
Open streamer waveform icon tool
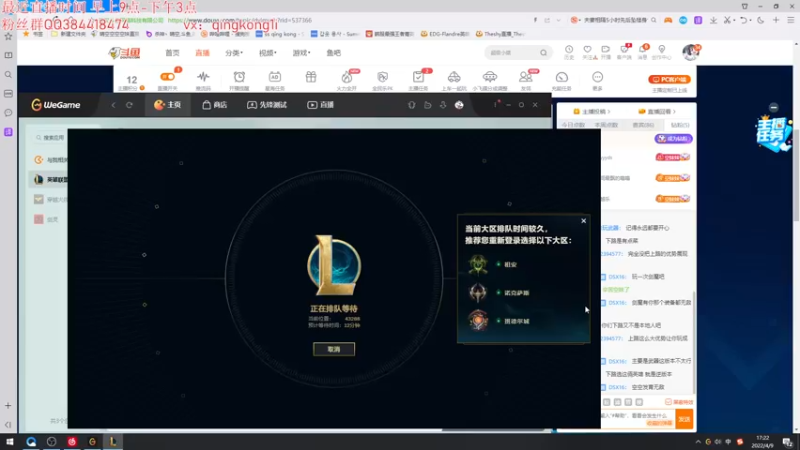(x=203, y=77)
